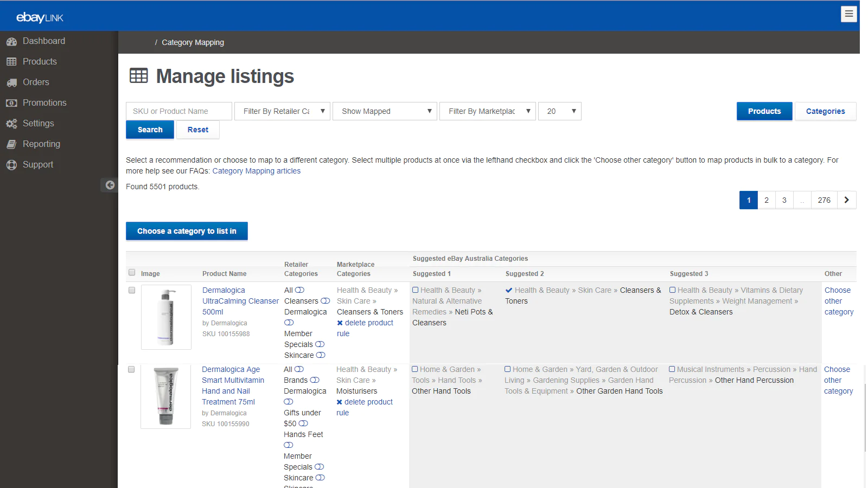The height and width of the screenshot is (488, 868).
Task: Open Support from sidebar
Action: click(x=37, y=165)
